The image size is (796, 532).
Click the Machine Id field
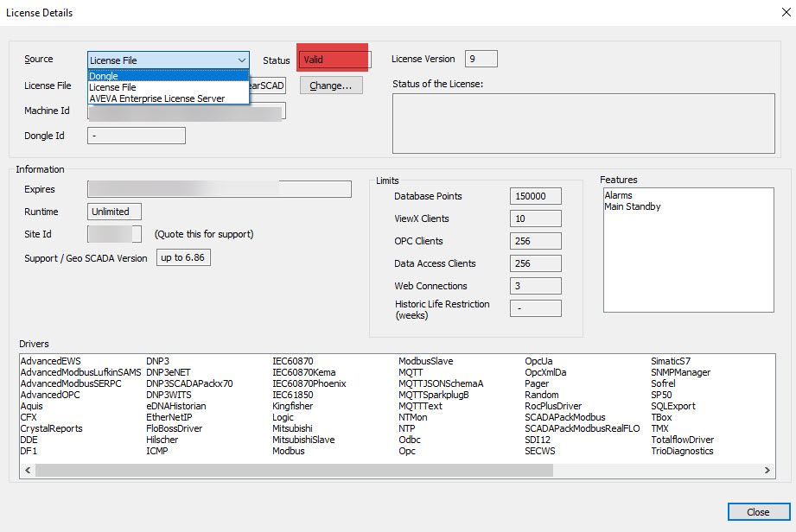click(187, 111)
